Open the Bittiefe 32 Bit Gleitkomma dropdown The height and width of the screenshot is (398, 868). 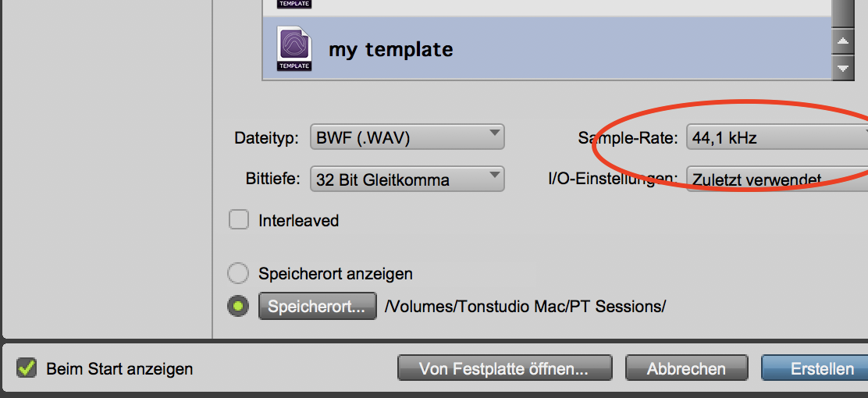click(407, 179)
